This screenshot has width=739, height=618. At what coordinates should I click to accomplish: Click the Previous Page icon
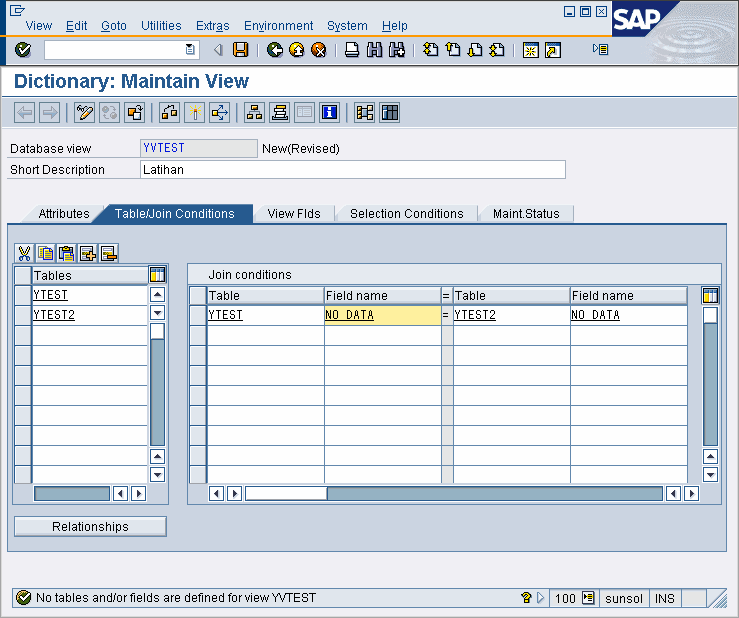(453, 49)
